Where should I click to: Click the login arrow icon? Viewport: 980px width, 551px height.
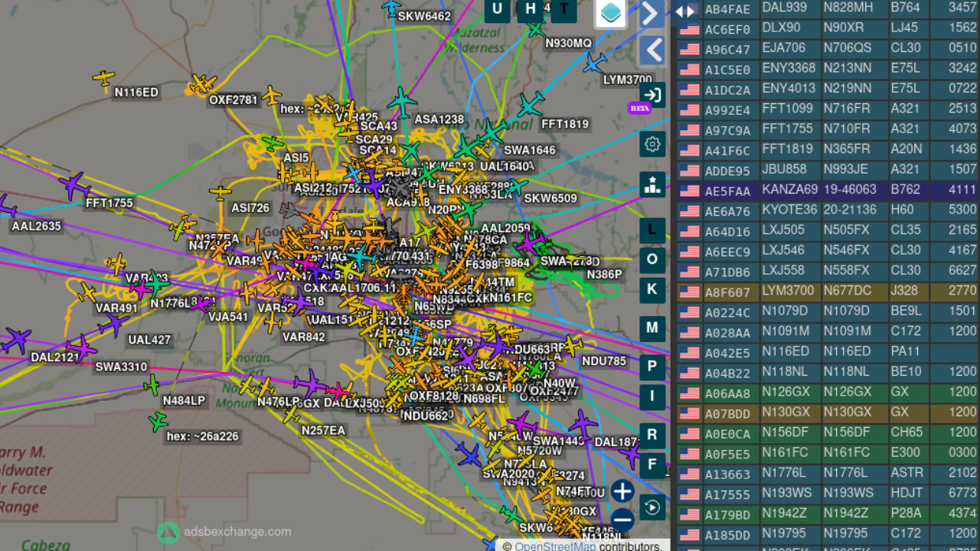[652, 95]
